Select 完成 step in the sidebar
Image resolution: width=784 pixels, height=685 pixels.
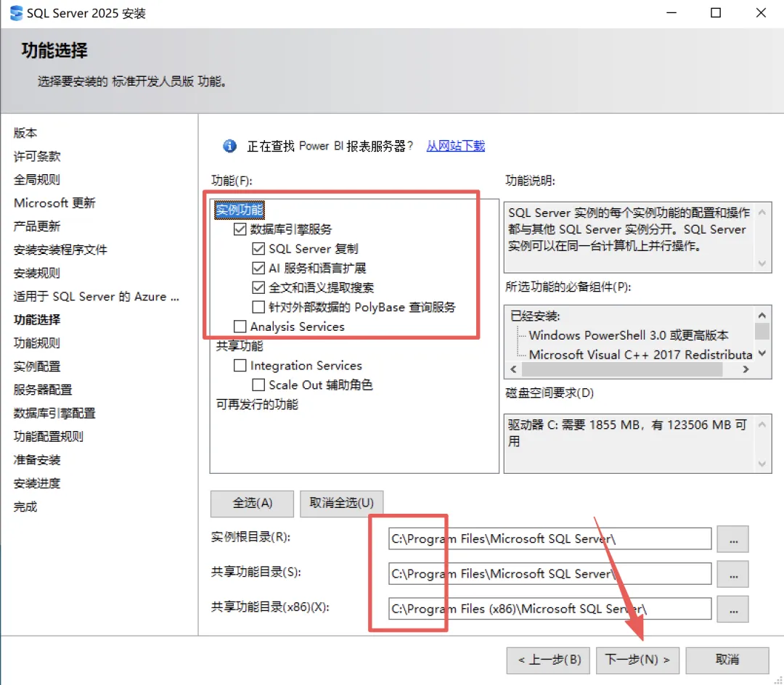(25, 507)
